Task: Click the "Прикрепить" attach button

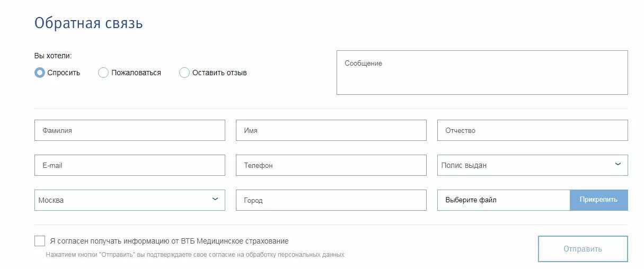Action: 599,200
